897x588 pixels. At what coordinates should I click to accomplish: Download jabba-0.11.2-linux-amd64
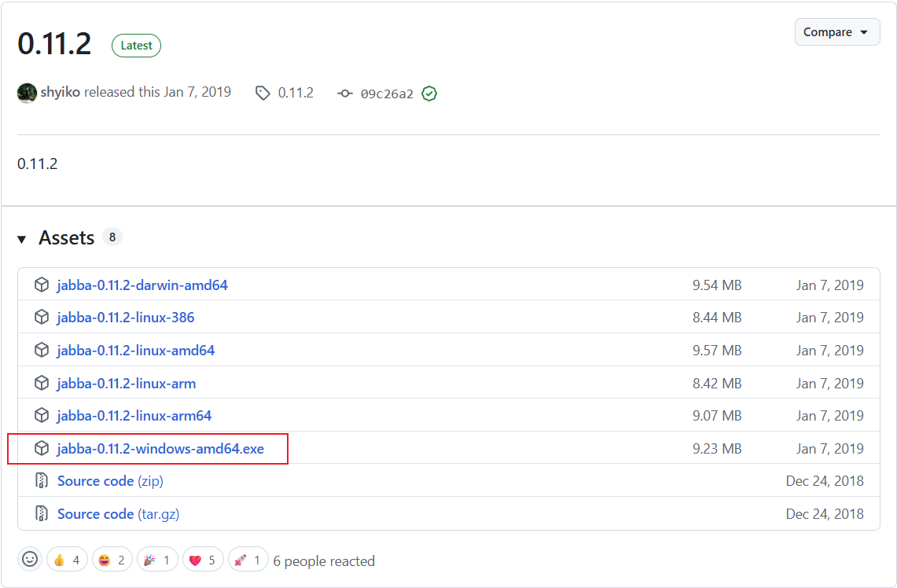click(x=136, y=350)
